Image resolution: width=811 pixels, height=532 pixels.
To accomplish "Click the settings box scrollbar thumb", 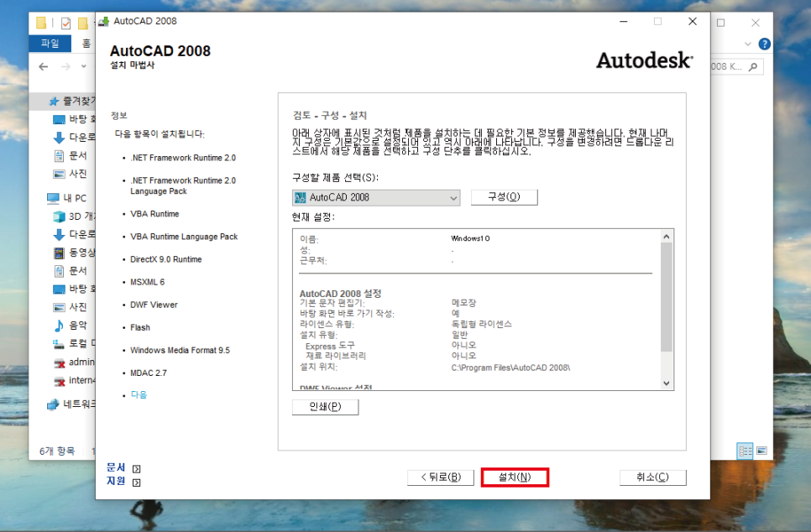I will tap(667, 297).
